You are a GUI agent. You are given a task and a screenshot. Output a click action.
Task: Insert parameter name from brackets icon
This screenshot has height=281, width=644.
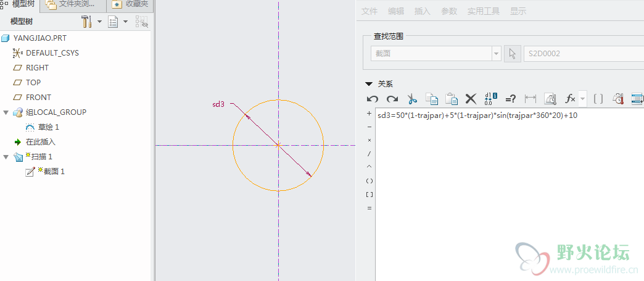[x=598, y=99]
